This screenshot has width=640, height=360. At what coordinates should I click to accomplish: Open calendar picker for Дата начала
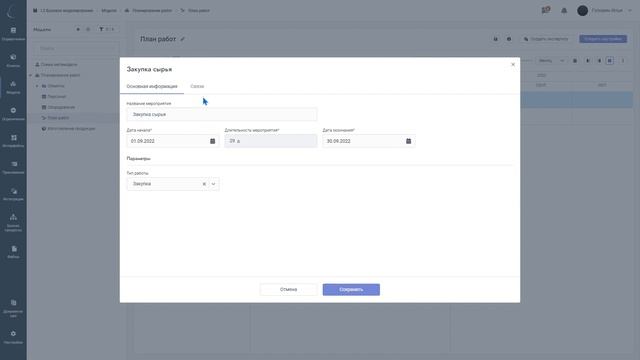click(x=212, y=141)
